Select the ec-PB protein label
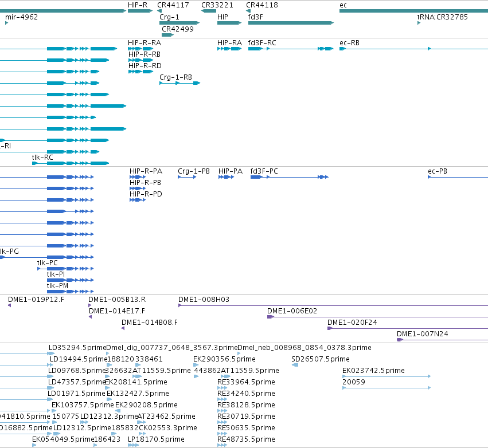 (x=438, y=171)
